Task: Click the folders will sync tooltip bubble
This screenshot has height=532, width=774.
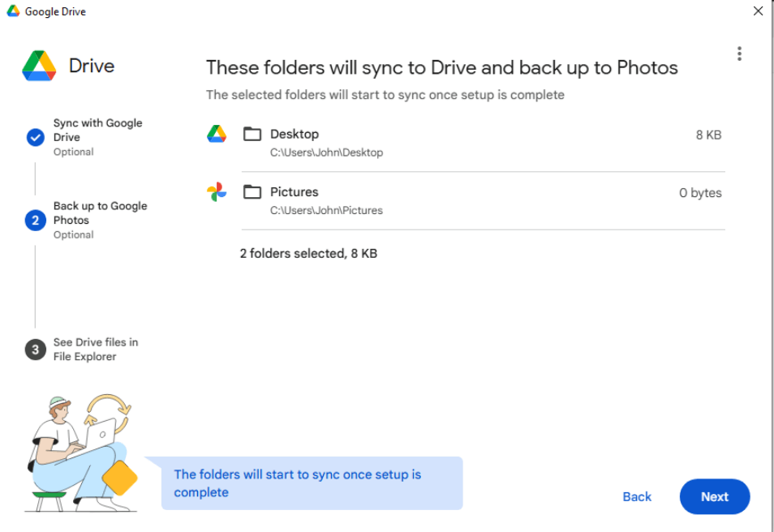Action: point(312,483)
